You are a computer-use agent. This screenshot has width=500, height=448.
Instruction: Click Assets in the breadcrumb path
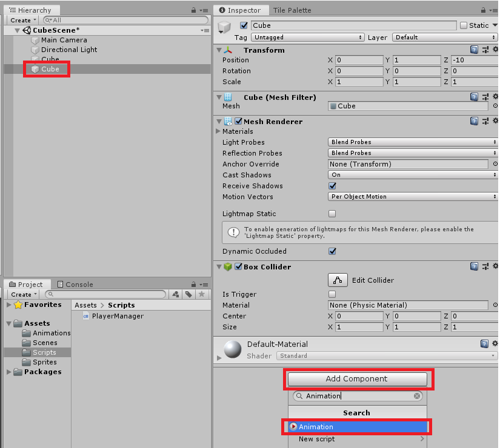85,305
